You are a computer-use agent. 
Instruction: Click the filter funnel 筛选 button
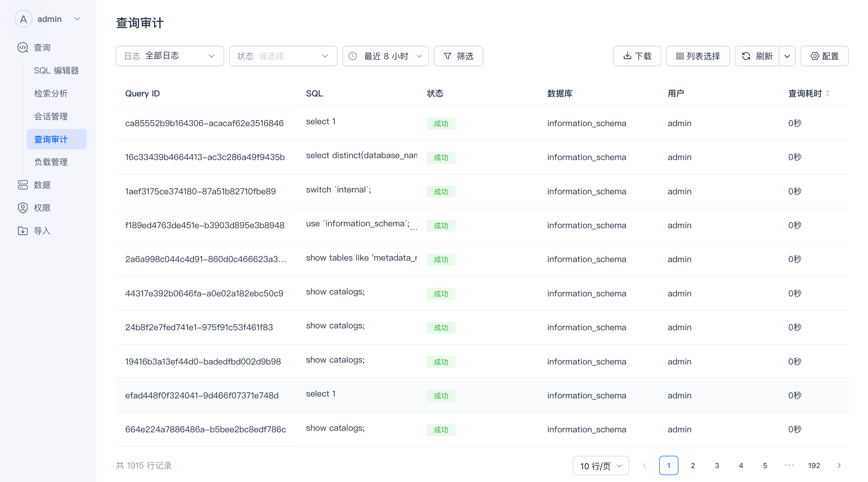[458, 56]
